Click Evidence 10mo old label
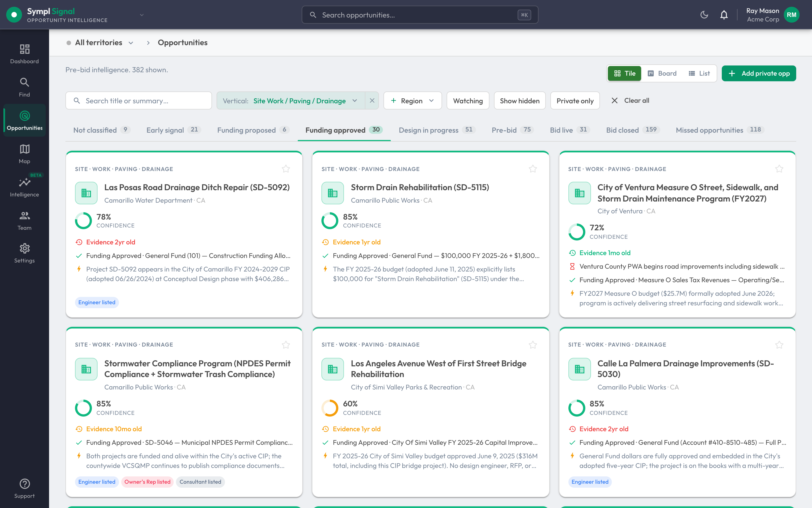This screenshot has width=812, height=508. [x=114, y=429]
